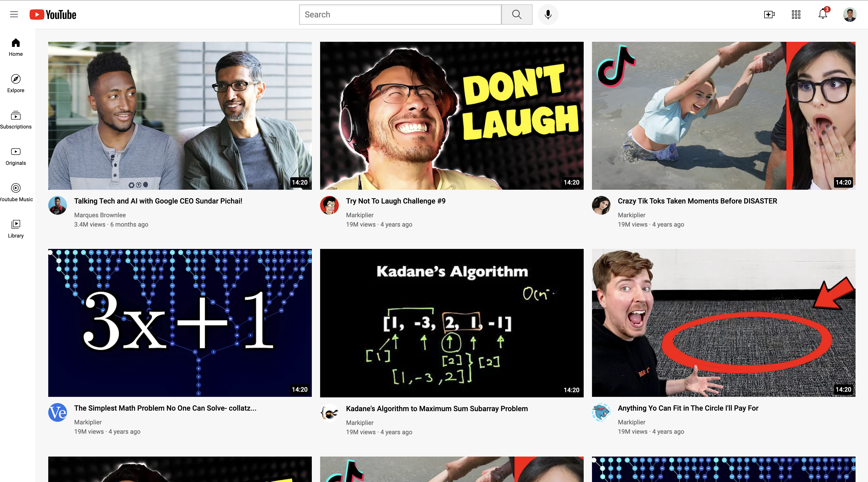Open Explore compass in sidebar
Viewport: 868px width, 482px height.
16,84
